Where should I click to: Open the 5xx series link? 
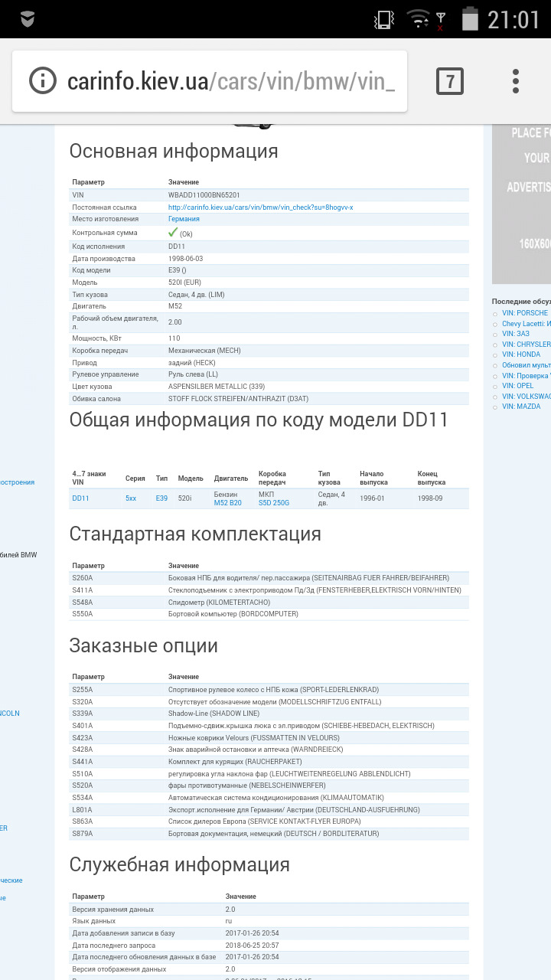[x=131, y=498]
